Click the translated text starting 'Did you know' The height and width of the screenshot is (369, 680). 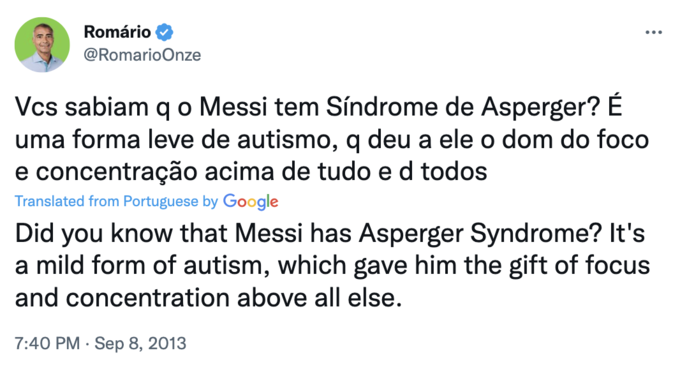pos(332,265)
